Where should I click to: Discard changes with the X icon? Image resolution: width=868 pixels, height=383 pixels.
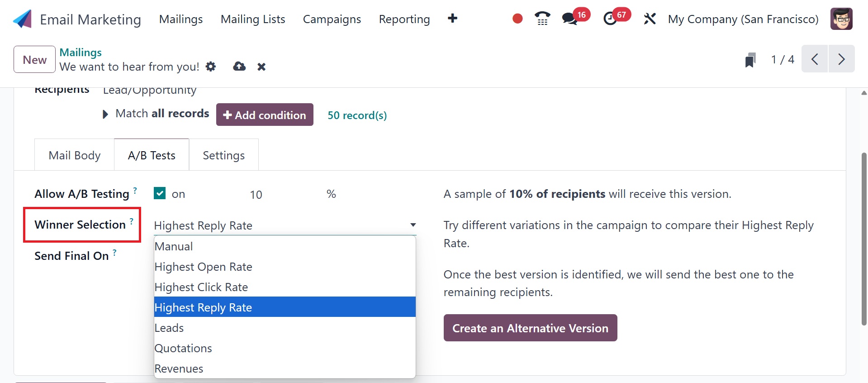tap(261, 67)
